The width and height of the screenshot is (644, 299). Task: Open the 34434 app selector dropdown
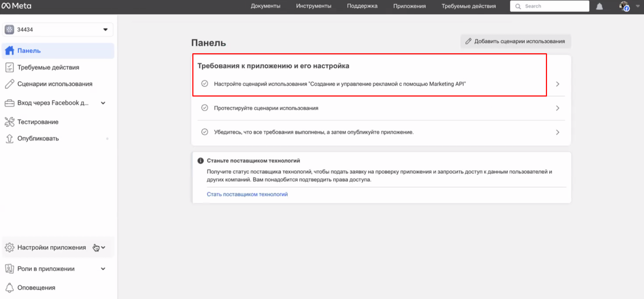(x=105, y=29)
